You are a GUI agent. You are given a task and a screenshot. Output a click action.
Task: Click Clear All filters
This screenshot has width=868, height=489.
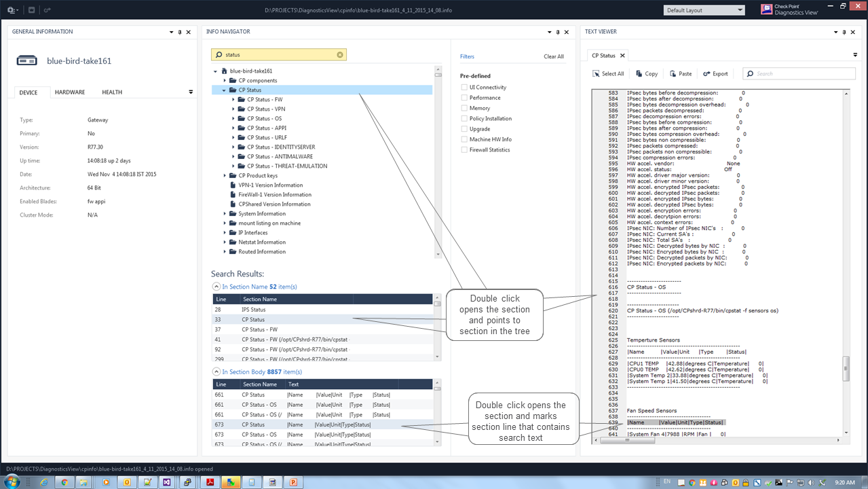(554, 56)
